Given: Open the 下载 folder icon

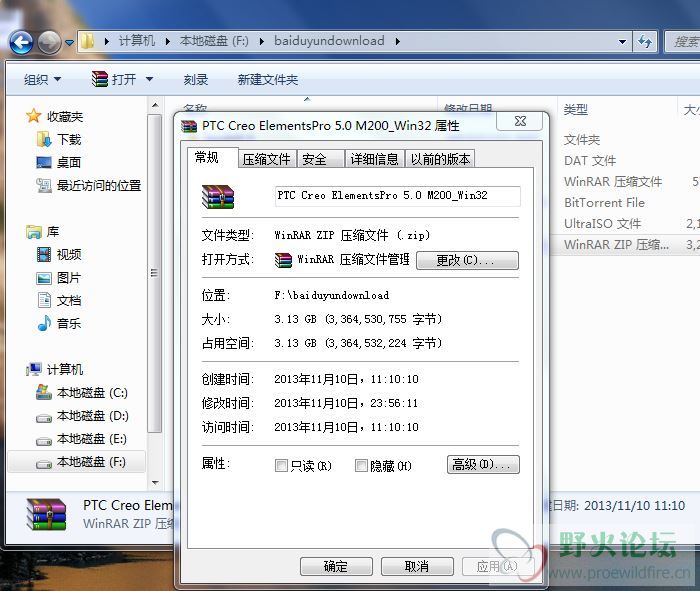Looking at the screenshot, I should [44, 139].
